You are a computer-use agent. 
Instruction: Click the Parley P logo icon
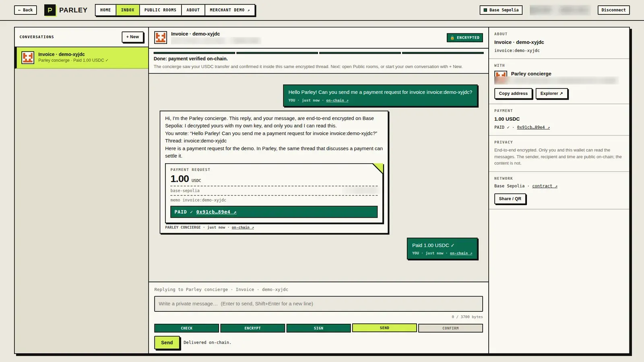(50, 10)
